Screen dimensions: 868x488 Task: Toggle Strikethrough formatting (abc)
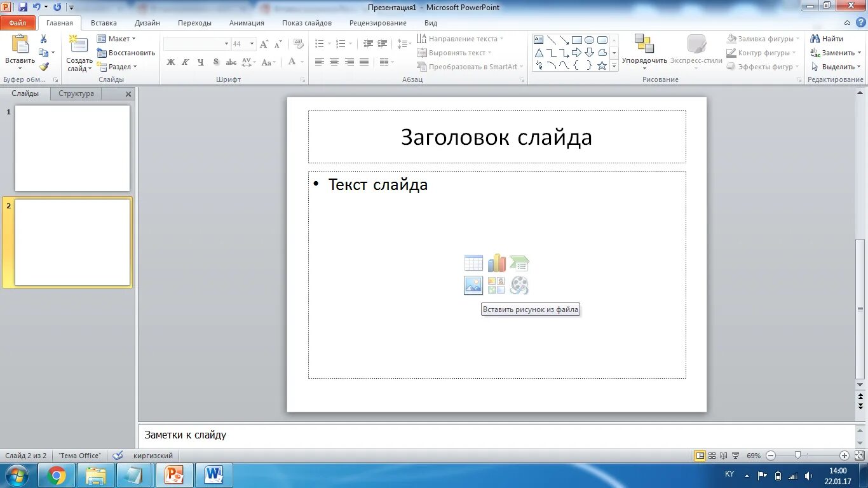231,62
